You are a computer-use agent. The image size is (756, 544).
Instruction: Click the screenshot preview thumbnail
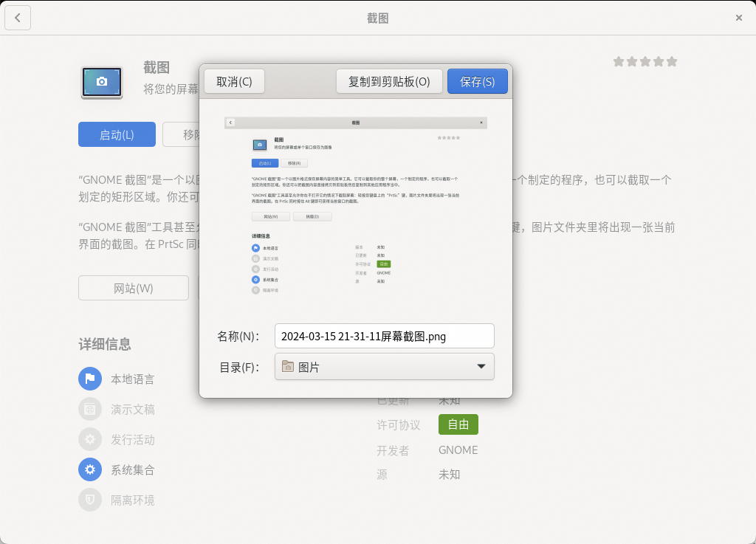point(356,207)
